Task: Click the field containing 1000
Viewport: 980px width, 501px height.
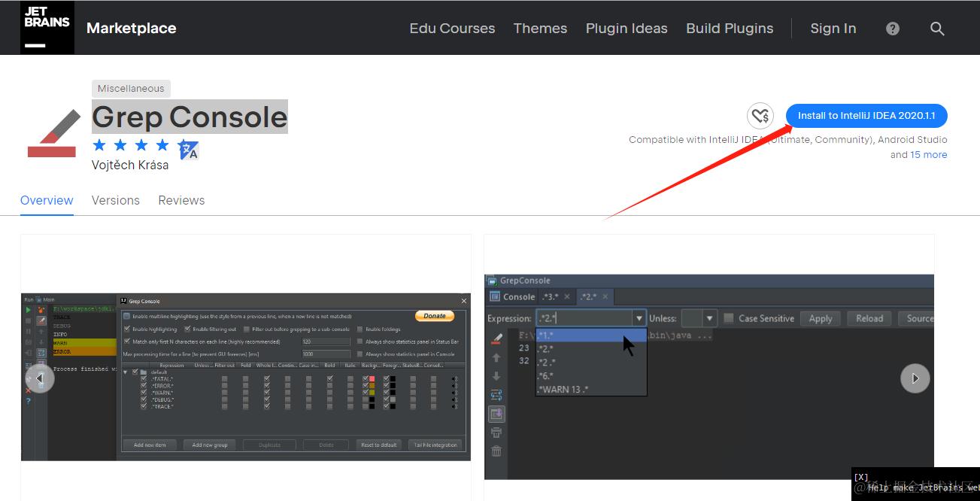Action: (x=326, y=354)
